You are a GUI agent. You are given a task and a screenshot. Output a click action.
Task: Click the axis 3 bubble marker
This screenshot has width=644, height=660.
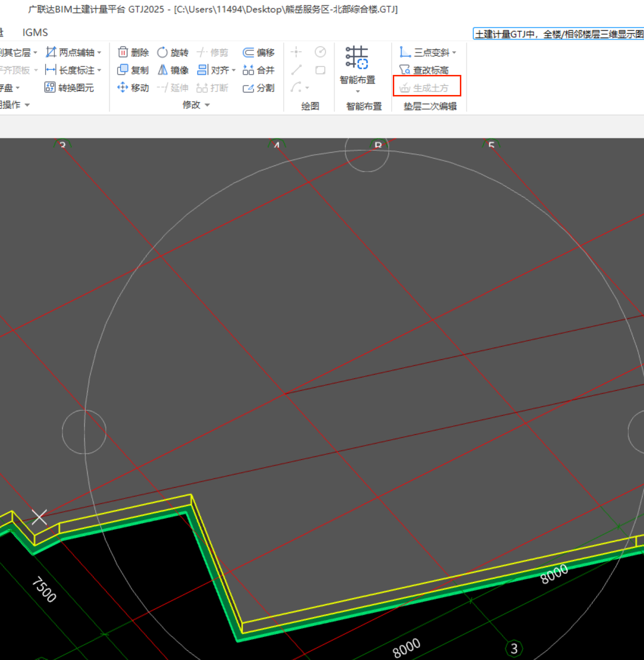point(514,649)
